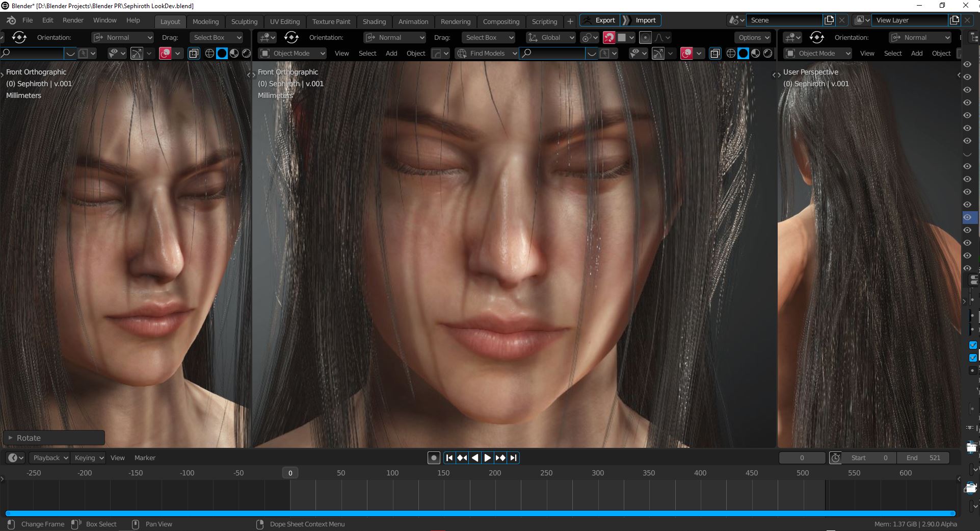Open the Find Models dropdown
Viewport: 980px width, 531px height.
tap(486, 53)
